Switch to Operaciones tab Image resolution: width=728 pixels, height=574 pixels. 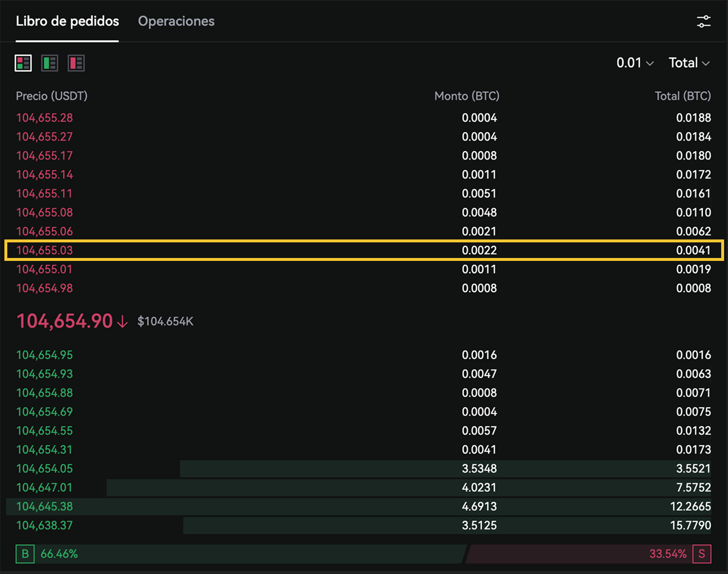[x=176, y=21]
